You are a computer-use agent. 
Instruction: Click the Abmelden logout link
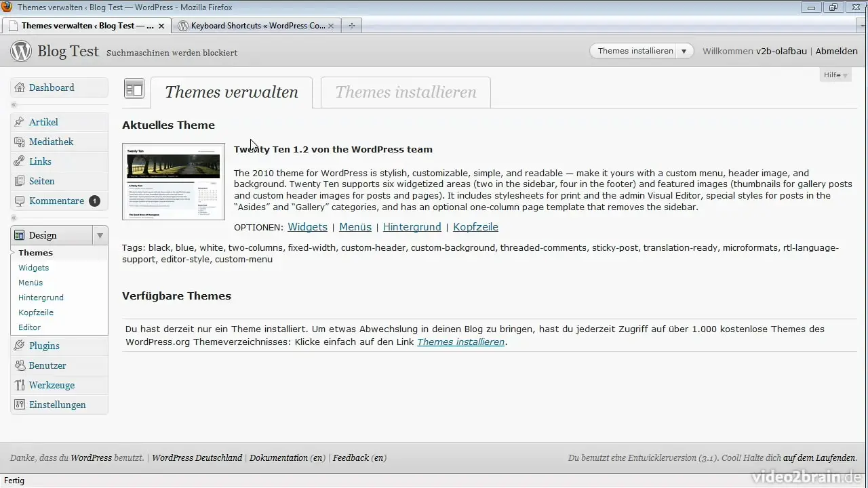tap(836, 51)
